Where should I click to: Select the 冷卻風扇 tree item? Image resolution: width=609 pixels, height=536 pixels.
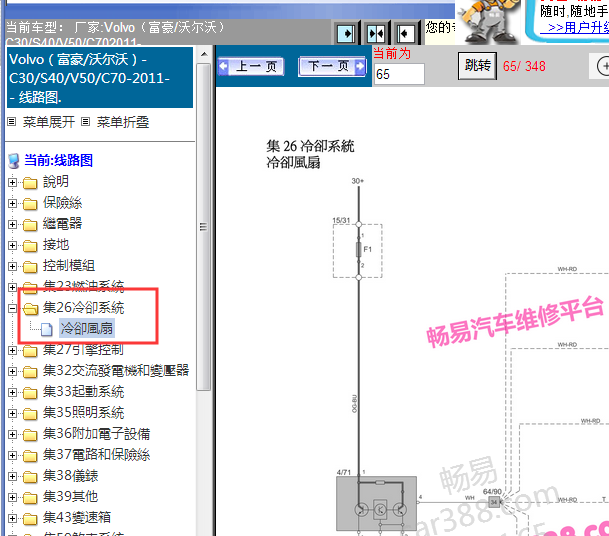pos(87,329)
